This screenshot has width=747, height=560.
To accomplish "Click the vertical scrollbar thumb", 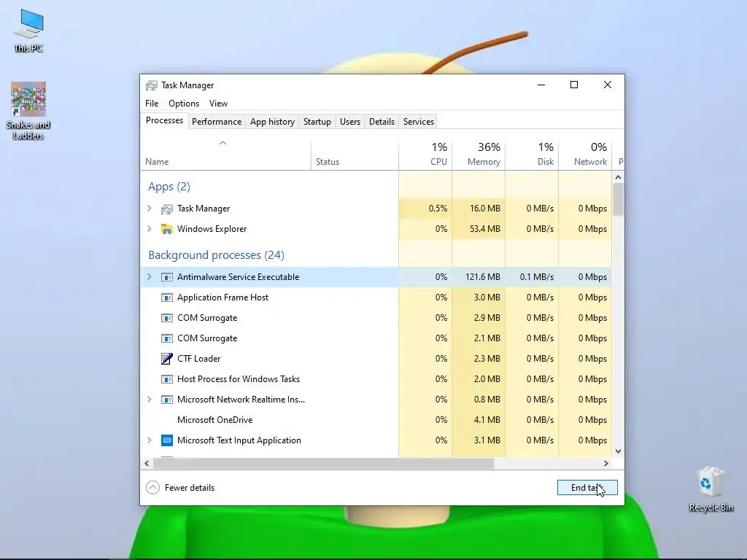I will point(618,199).
